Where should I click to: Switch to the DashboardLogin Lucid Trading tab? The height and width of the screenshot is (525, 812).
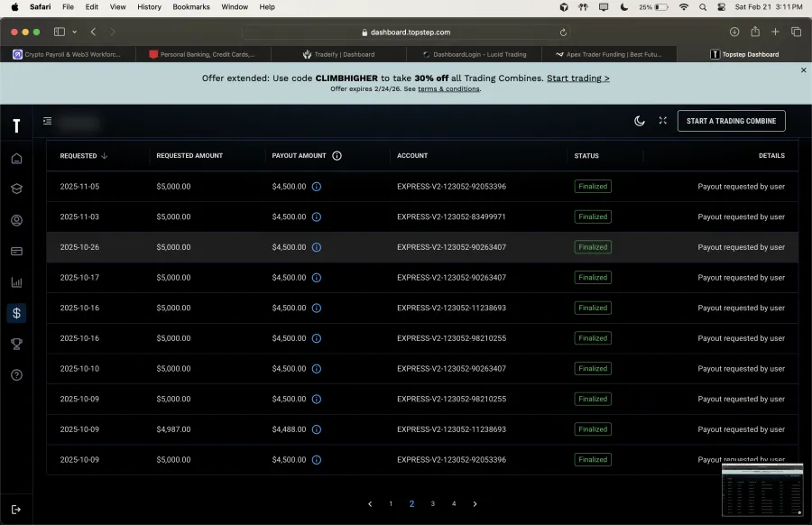click(475, 54)
